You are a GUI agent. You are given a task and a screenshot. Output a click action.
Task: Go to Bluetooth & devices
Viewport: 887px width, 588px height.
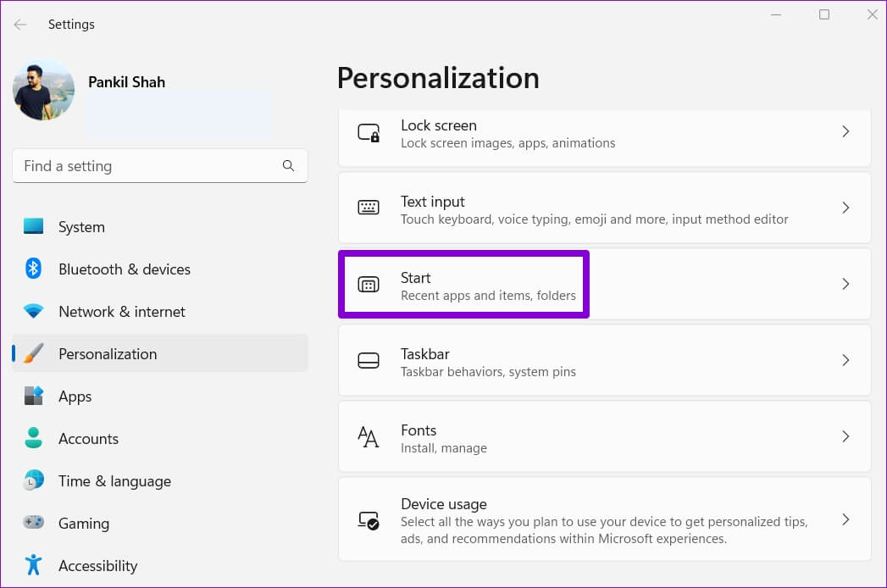(160, 269)
